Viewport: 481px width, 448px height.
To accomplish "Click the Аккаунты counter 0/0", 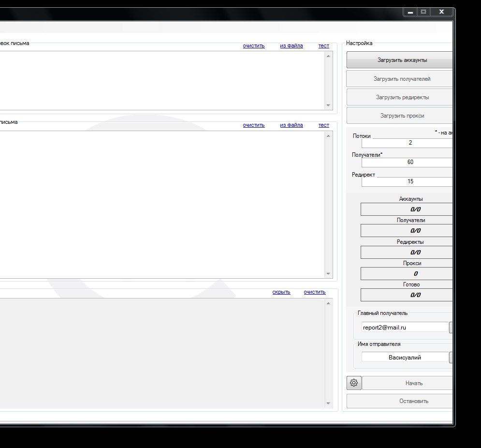I will 407,209.
